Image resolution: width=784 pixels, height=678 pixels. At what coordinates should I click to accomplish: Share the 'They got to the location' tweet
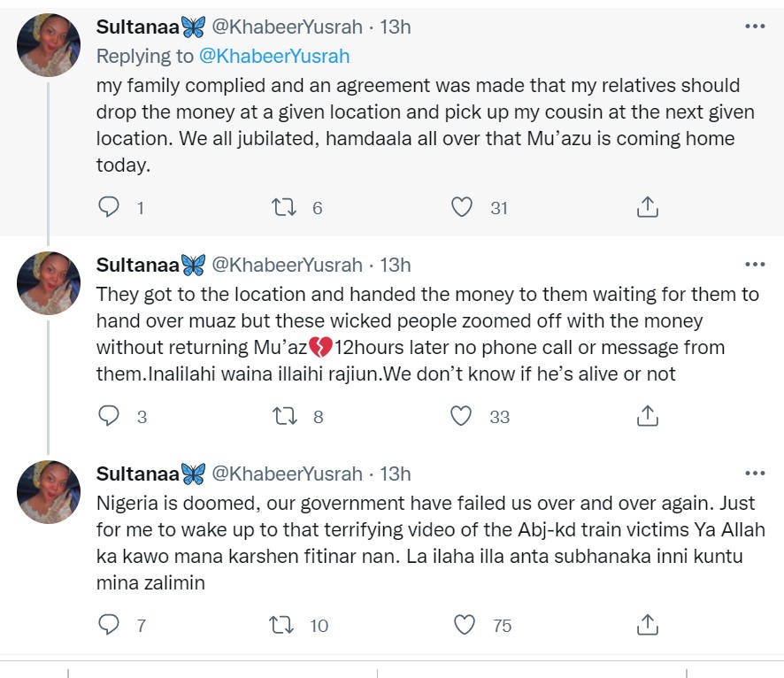647,416
